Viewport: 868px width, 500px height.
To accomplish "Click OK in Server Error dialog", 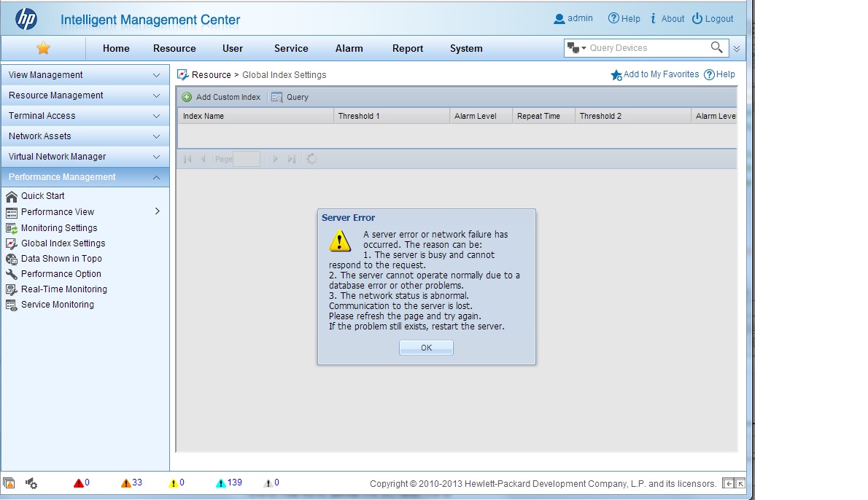I will (x=426, y=348).
